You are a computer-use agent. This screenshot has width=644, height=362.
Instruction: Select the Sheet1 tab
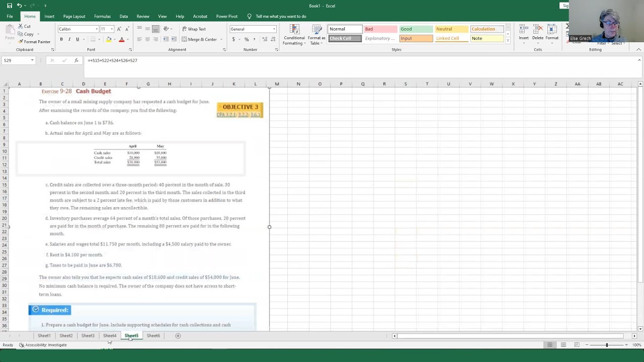coord(44,336)
